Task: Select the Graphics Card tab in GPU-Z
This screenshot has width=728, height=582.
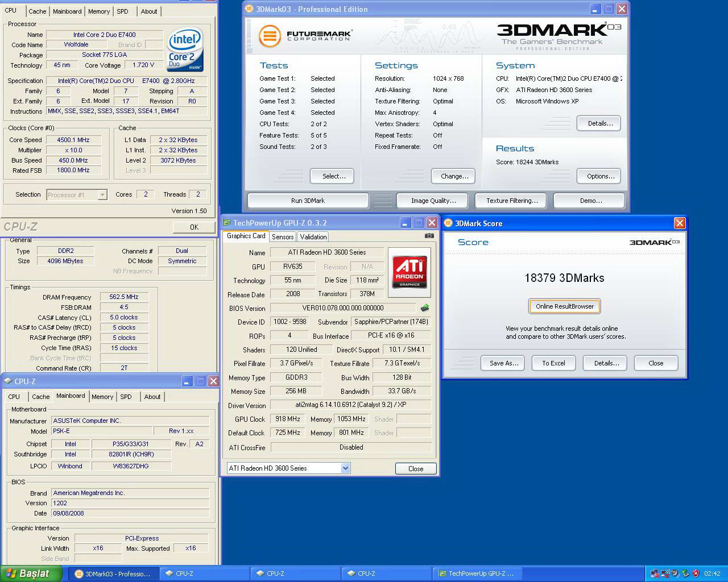Action: coord(246,236)
